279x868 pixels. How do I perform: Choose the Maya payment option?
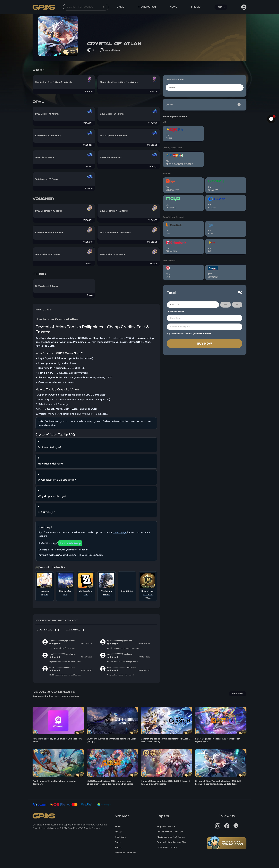pyautogui.click(x=183, y=203)
